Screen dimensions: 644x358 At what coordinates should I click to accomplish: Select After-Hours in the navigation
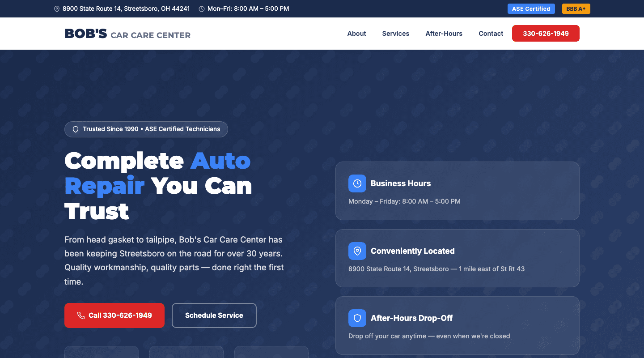pyautogui.click(x=444, y=33)
